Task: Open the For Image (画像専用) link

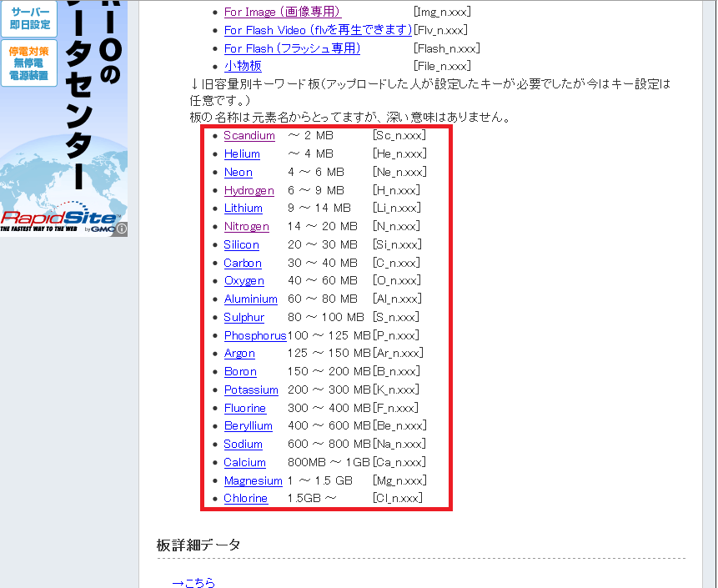Action: [x=282, y=12]
